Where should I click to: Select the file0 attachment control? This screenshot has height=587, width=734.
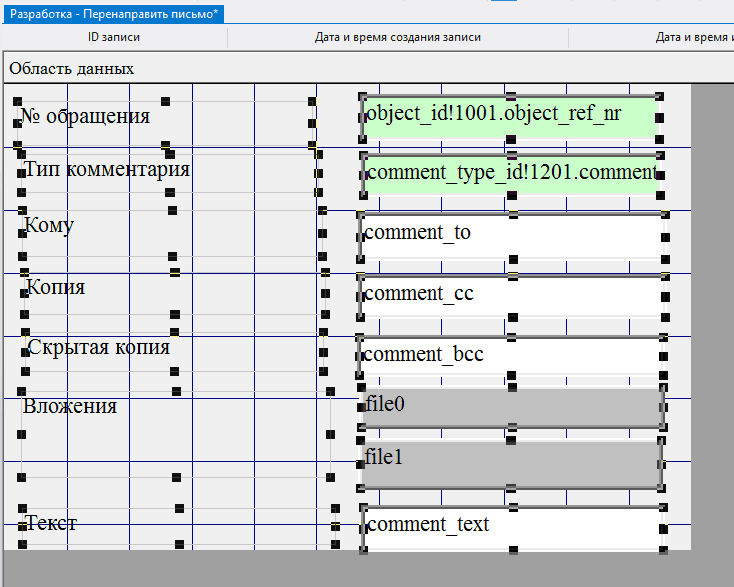(510, 406)
